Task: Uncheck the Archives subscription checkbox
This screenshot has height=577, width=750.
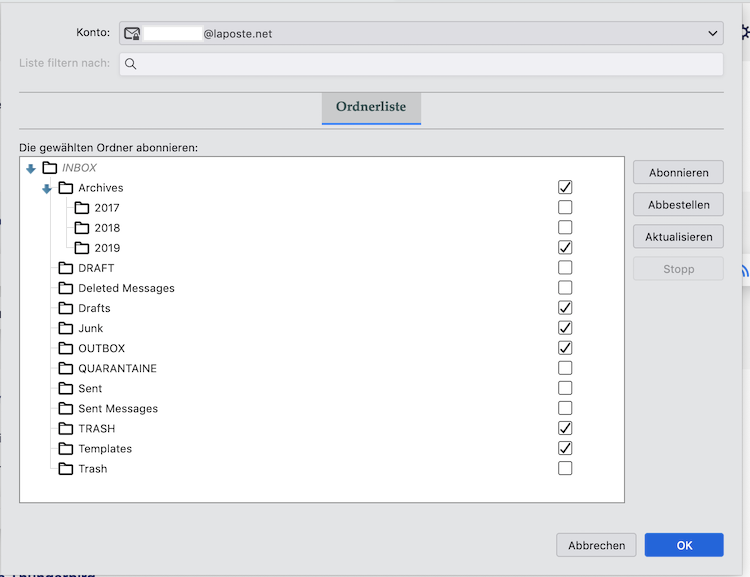Action: (x=565, y=187)
